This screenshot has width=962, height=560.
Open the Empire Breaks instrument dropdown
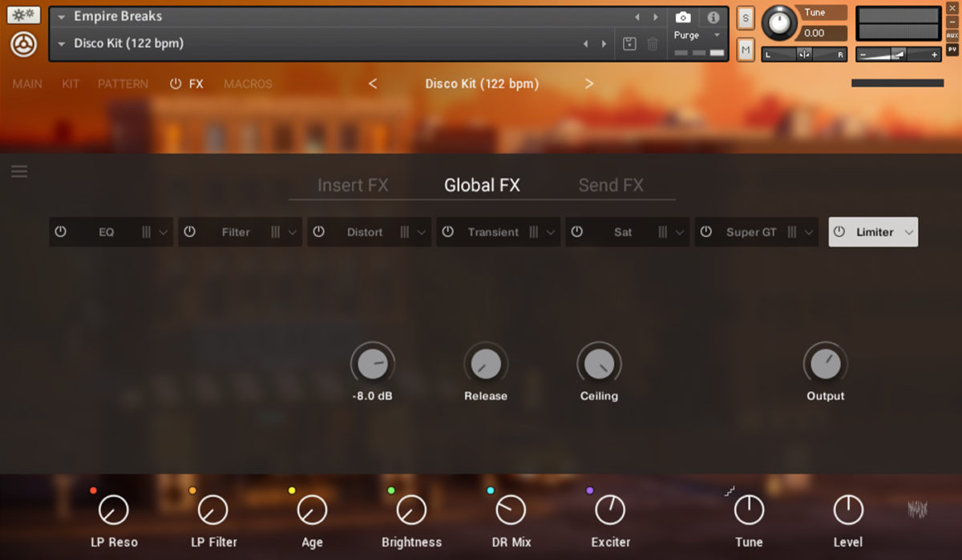62,17
